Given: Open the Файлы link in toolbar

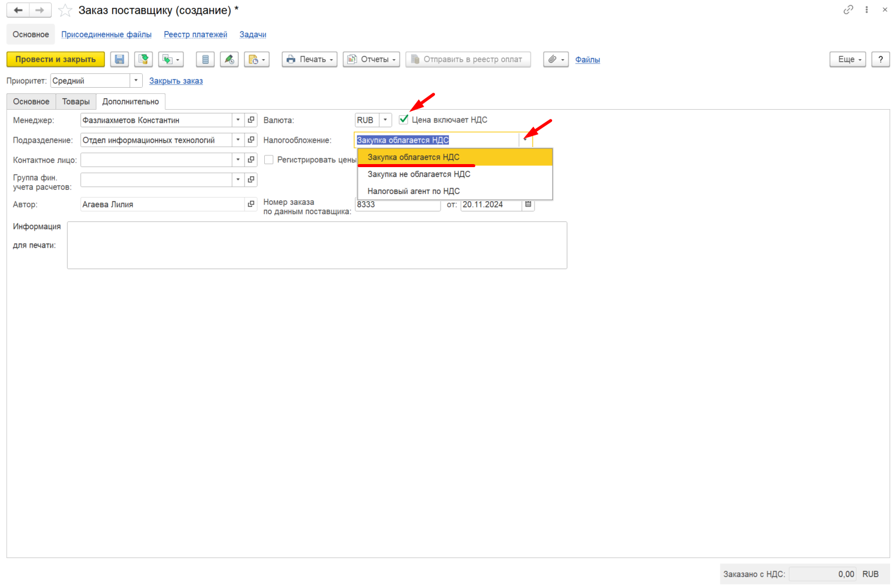Looking at the screenshot, I should (x=588, y=60).
